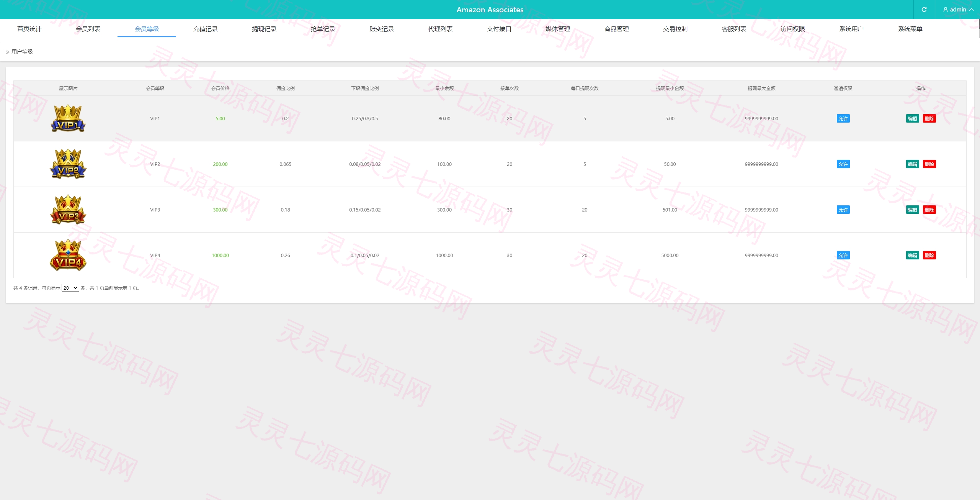Open the VIP4 crown badge image
Viewport: 980px width, 500px height.
(68, 255)
